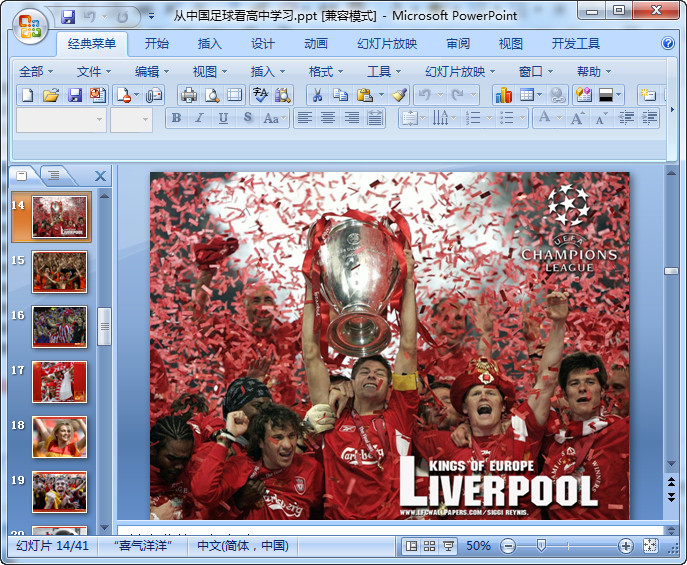This screenshot has width=687, height=565.
Task: Click zoom out minus button
Action: tap(507, 546)
